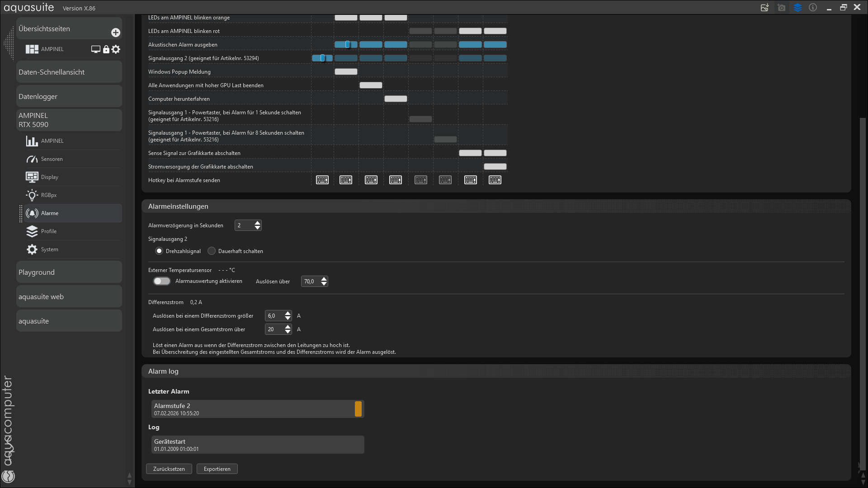Click the first hotkey keyboard icon
Viewport: 868px width, 488px height.
pos(322,180)
